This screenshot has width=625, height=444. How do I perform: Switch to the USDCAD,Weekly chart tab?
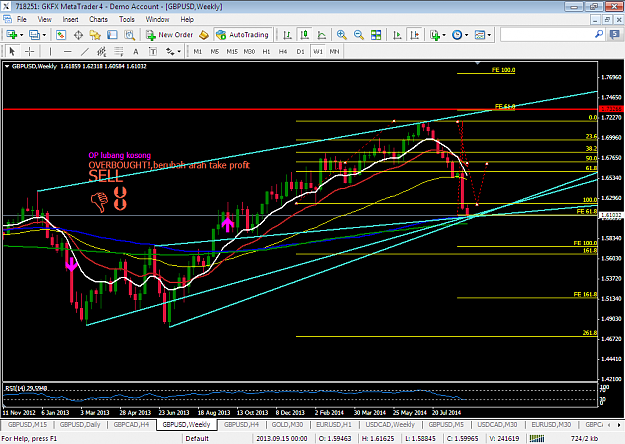(390, 424)
